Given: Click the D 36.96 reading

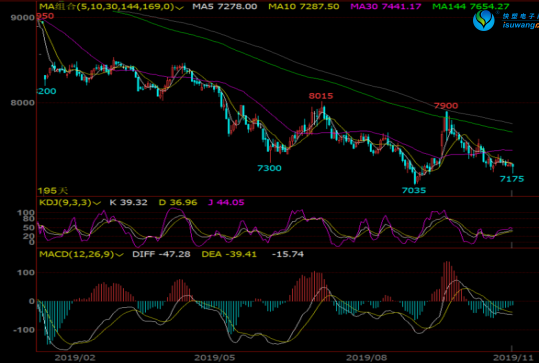Looking at the screenshot, I should (178, 202).
